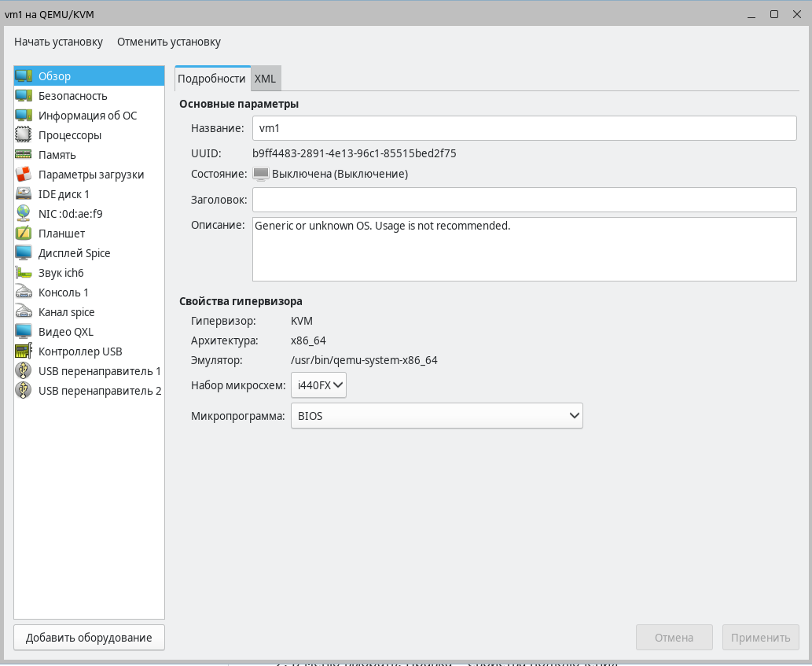812x666 pixels.
Task: Select the NIC network adapter icon
Action: tap(24, 214)
